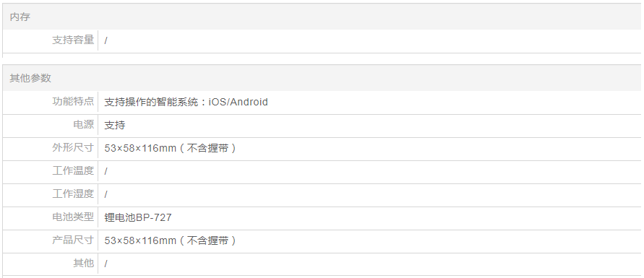The height and width of the screenshot is (278, 644).
Task: Select the 外形尺寸 row label
Action: click(73, 147)
